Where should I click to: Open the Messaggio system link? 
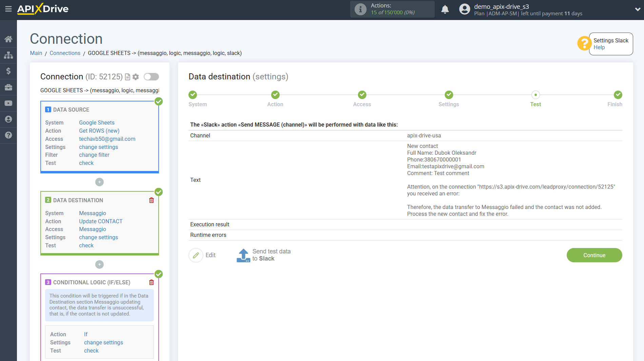point(93,213)
